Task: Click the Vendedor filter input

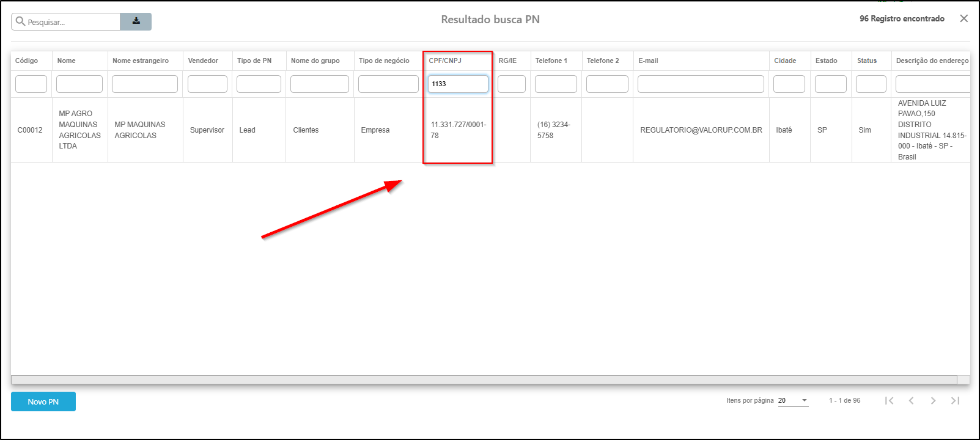Action: (x=207, y=84)
